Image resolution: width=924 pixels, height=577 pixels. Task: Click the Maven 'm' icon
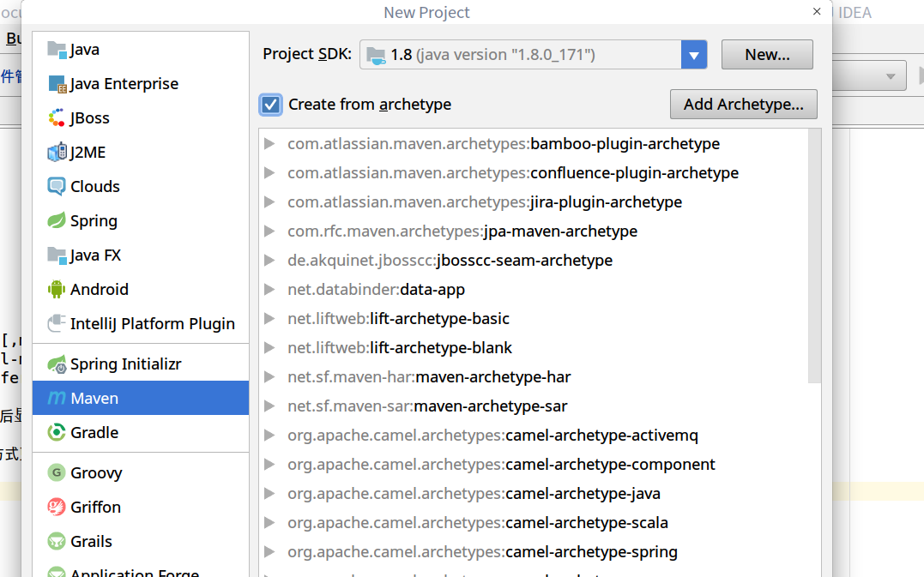(x=57, y=398)
